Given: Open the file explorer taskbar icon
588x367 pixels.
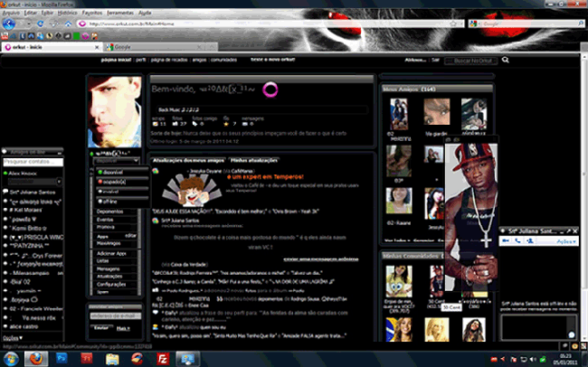Looking at the screenshot, I should (112, 359).
